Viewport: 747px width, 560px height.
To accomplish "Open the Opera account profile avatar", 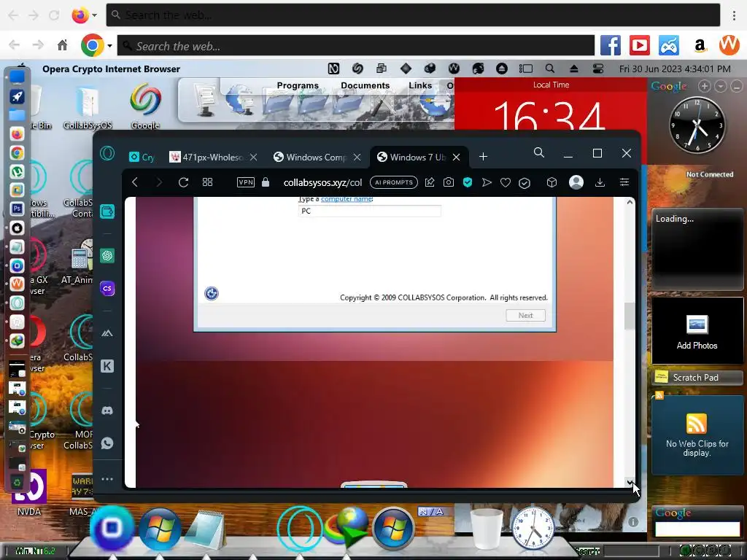I will point(576,182).
